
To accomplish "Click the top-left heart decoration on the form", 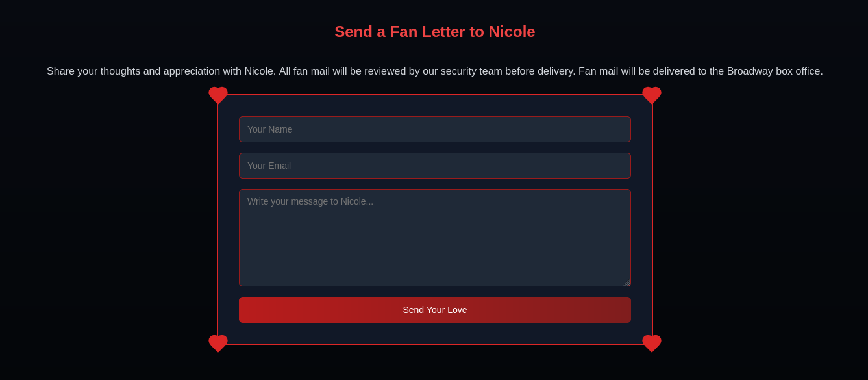I will (x=218, y=95).
